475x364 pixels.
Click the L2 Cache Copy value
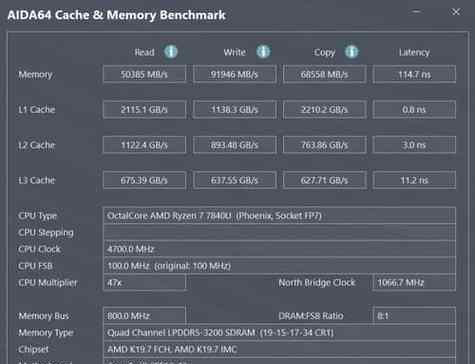tap(325, 145)
